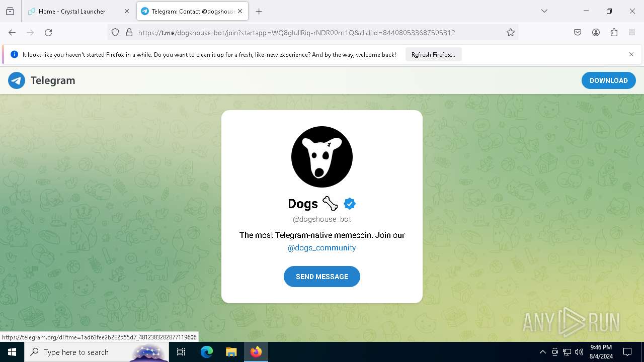The height and width of the screenshot is (362, 644).
Task: Open Firefox application menu
Action: click(x=632, y=33)
